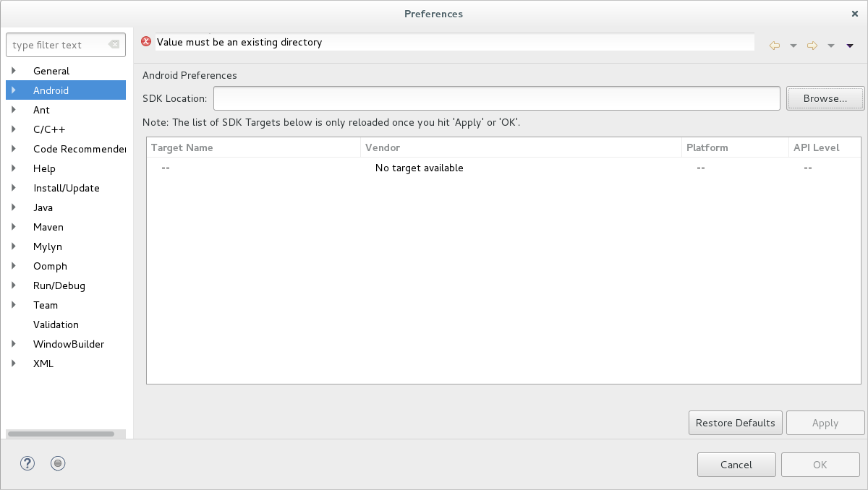This screenshot has width=868, height=490.
Task: Click the red error icon beside message
Action: (147, 42)
